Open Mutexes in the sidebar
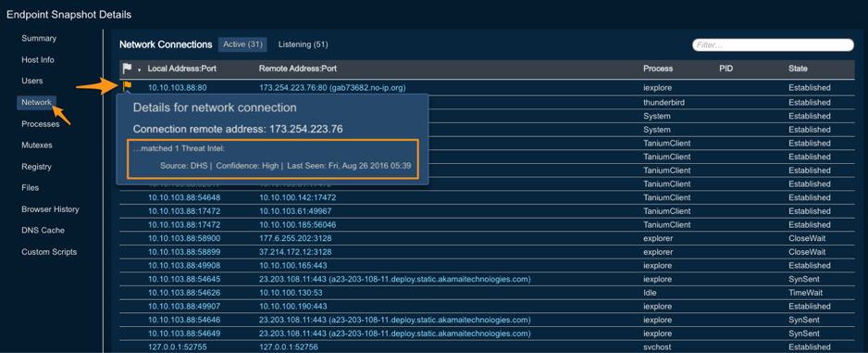The height and width of the screenshot is (353, 868). (x=37, y=145)
